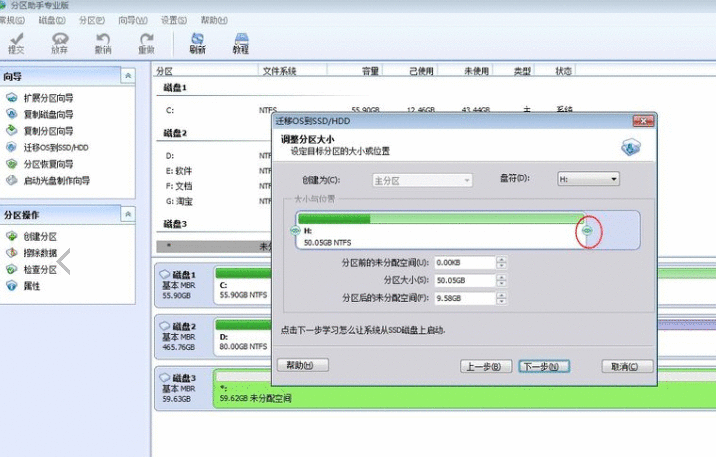
Task: Click the 已使用 column header
Action: (411, 71)
